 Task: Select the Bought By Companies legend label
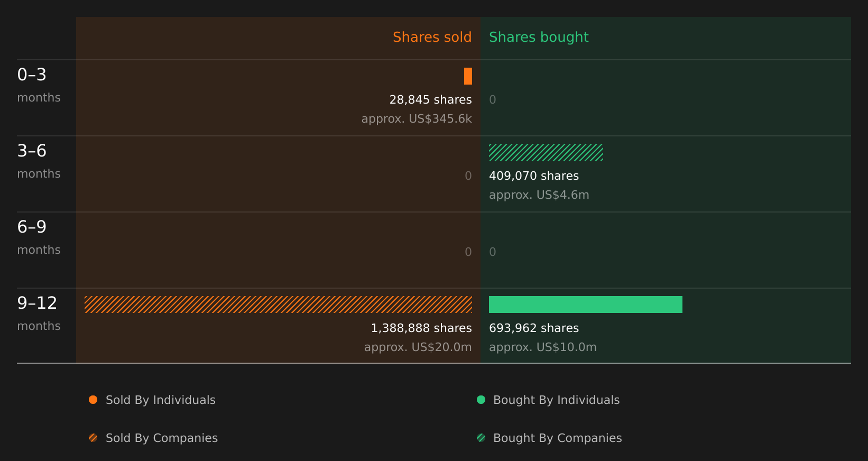pos(558,438)
